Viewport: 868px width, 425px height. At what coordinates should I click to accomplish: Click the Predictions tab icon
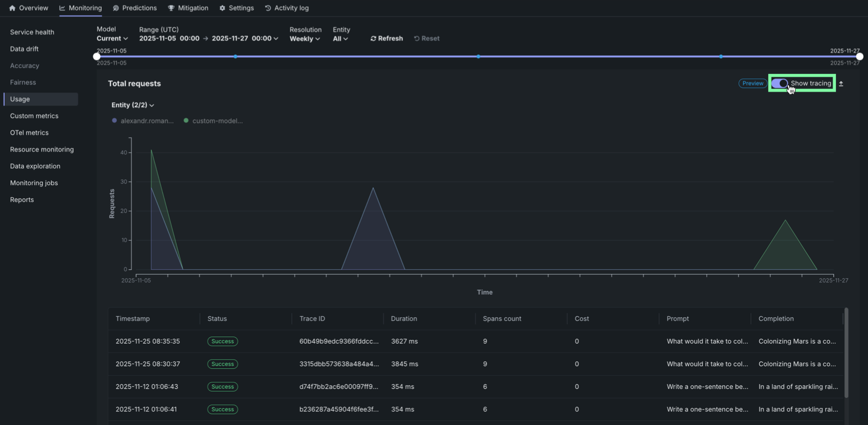pyautogui.click(x=116, y=8)
